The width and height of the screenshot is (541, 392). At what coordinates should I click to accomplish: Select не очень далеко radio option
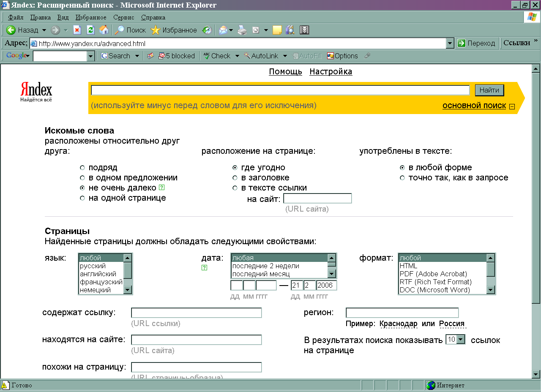coord(82,188)
